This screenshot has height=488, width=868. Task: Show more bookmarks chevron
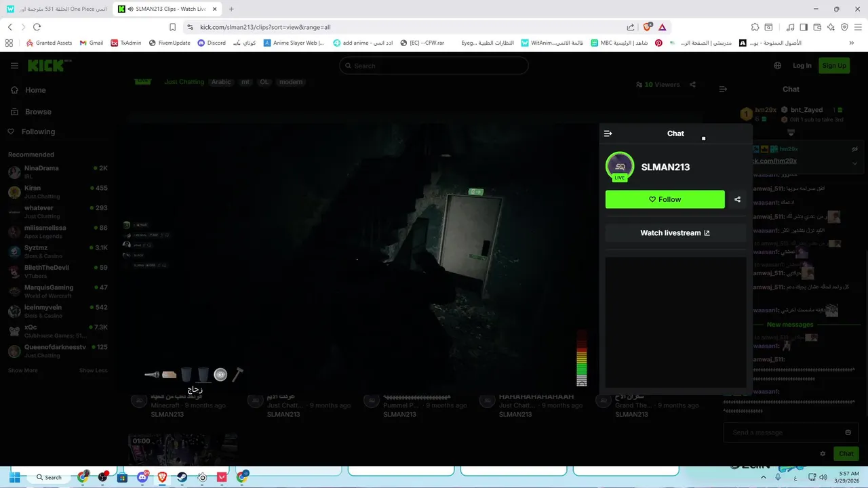[x=851, y=43]
